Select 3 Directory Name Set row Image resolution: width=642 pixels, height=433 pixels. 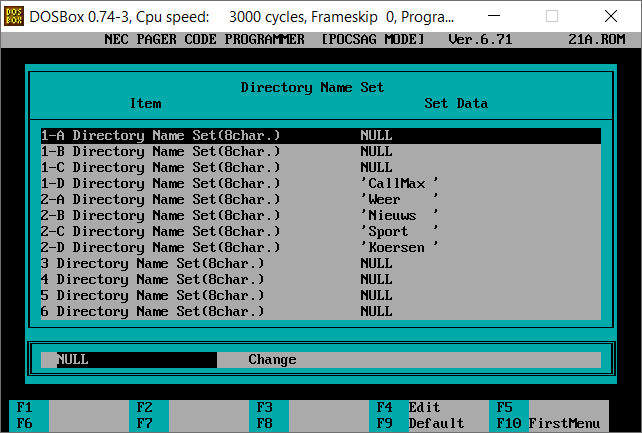pos(320,263)
